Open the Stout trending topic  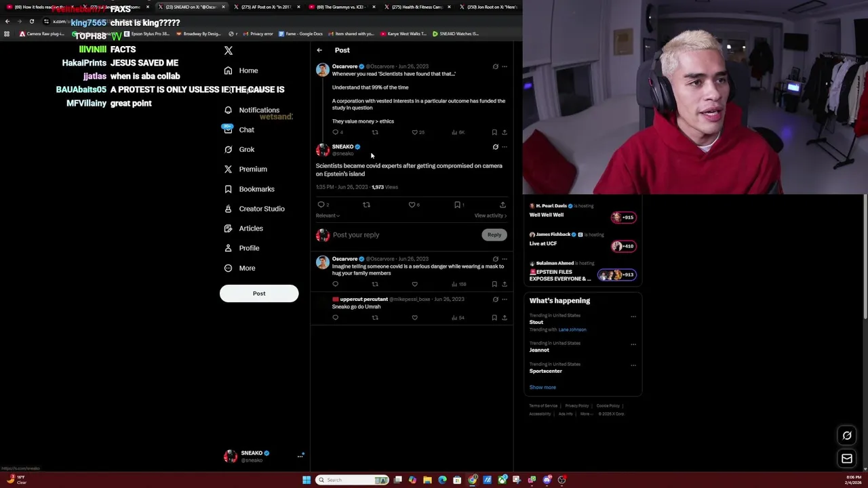(x=536, y=322)
